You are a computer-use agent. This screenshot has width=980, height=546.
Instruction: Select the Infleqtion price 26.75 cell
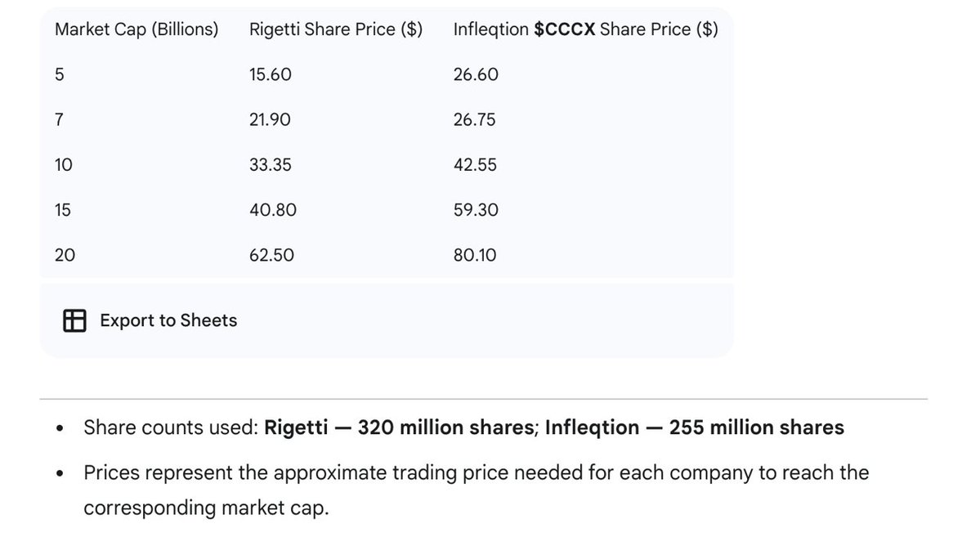coord(476,120)
